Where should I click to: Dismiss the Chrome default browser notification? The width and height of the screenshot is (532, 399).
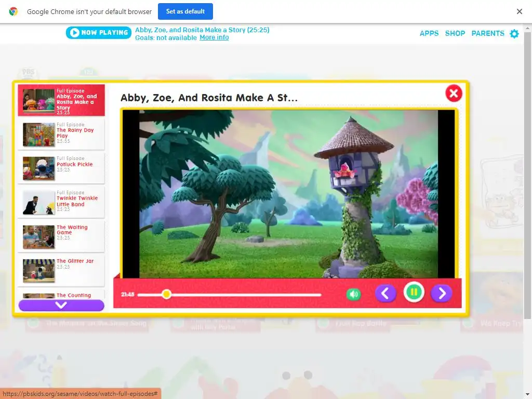519,11
